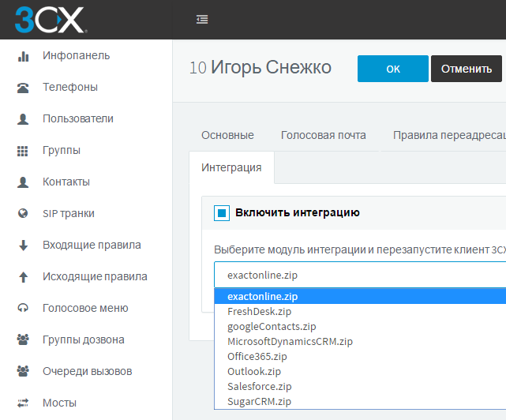The height and width of the screenshot is (420, 506).
Task: Collapse sidebar with the hamburger menu icon
Action: (202, 20)
